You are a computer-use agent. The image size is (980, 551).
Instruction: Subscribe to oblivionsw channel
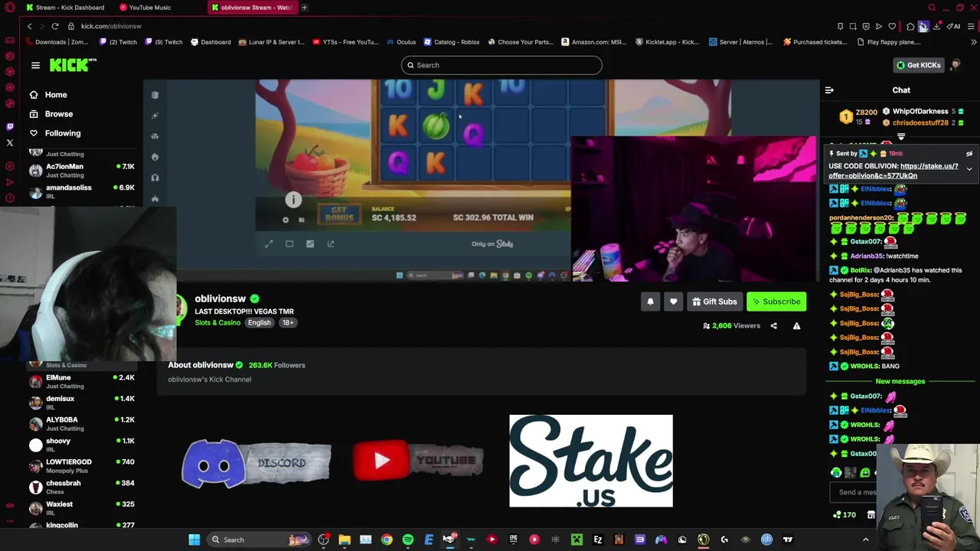click(x=776, y=302)
